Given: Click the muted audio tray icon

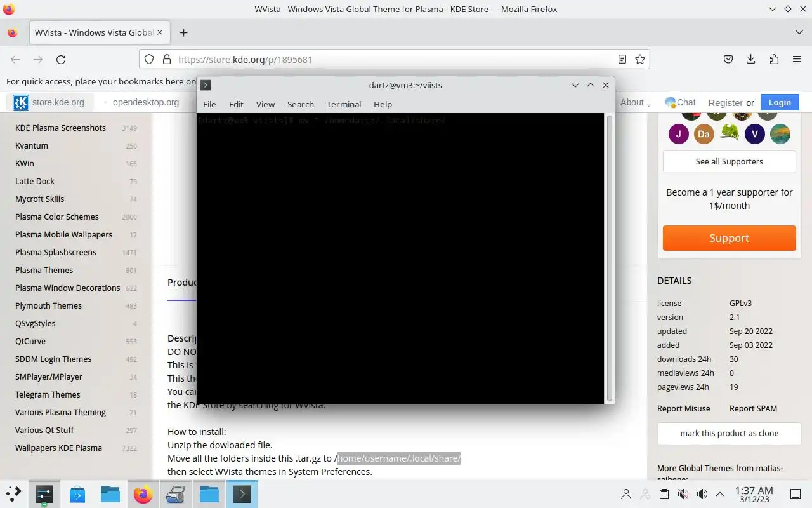Looking at the screenshot, I should 683,494.
